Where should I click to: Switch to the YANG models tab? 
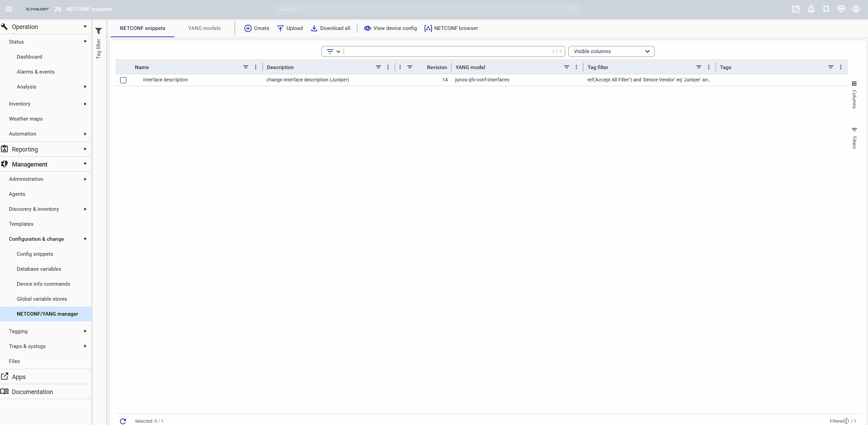coord(204,28)
